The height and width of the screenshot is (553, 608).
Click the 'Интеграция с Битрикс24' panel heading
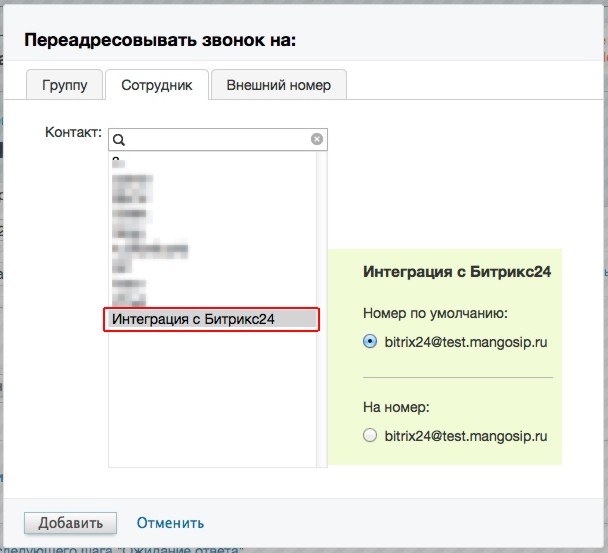[x=457, y=271]
